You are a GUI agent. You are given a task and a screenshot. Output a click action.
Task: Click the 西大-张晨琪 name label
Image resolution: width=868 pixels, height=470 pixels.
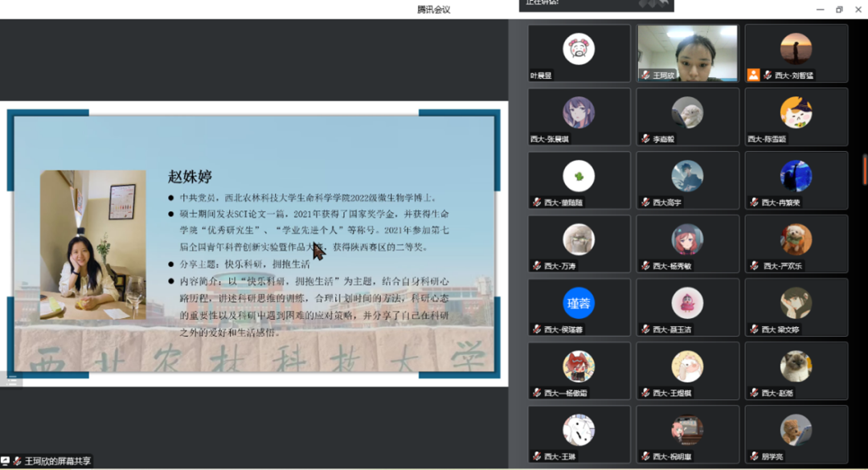point(550,139)
